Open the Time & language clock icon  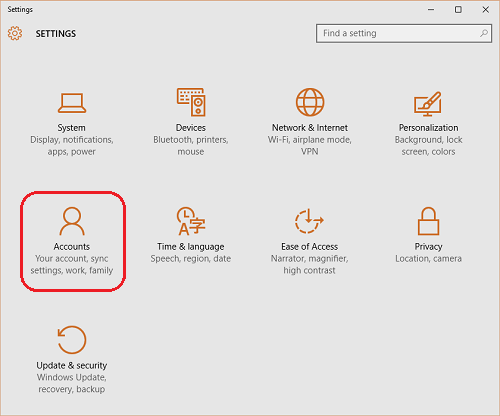(191, 221)
